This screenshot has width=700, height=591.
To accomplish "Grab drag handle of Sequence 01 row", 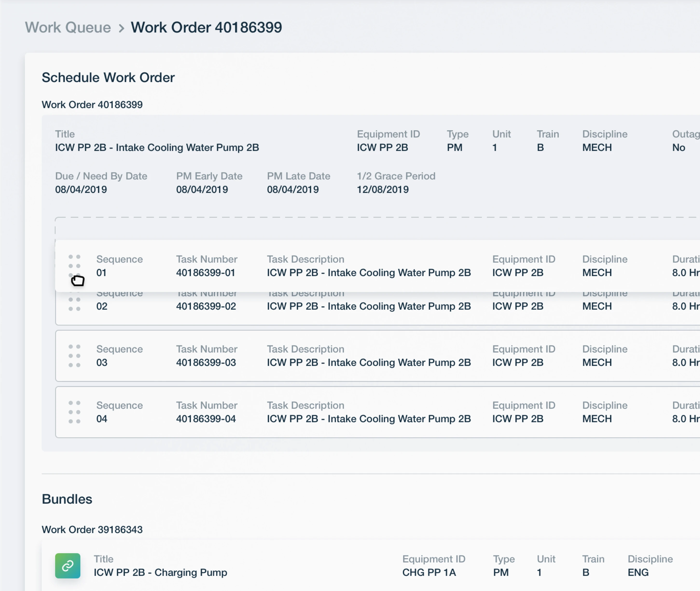I will click(74, 266).
